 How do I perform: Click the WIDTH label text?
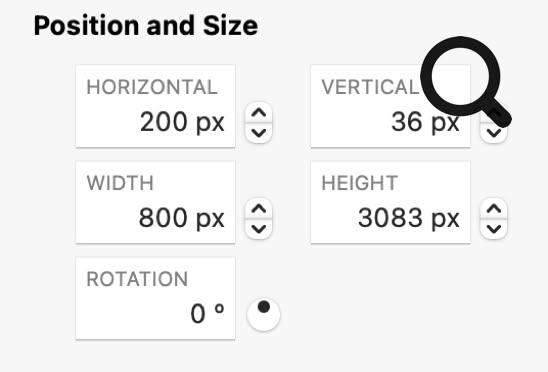coord(120,183)
